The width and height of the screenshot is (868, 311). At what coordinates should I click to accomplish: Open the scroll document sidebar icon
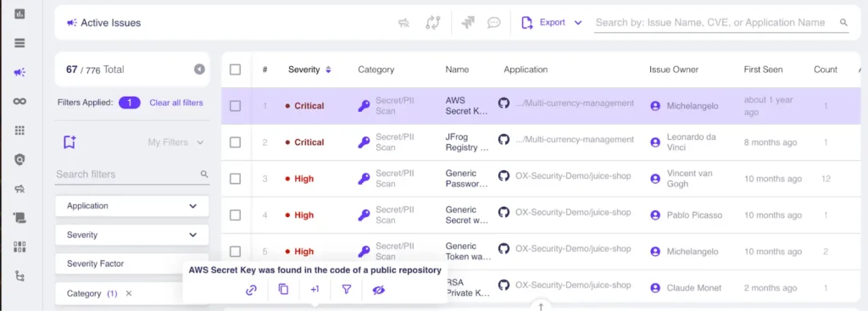(x=20, y=218)
